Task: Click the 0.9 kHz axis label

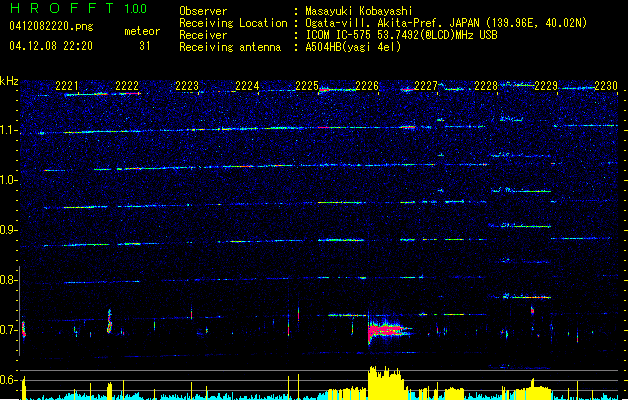Action: coord(8,230)
